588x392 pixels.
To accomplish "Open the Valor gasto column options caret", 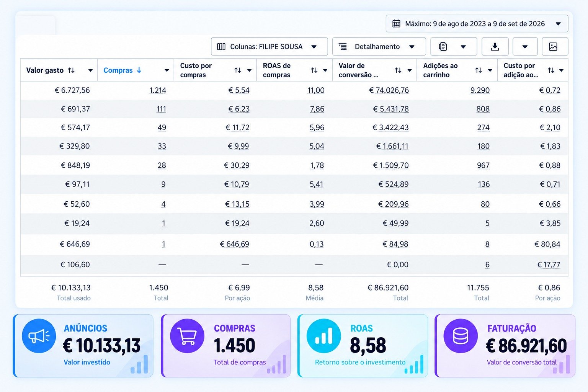I will (x=90, y=70).
